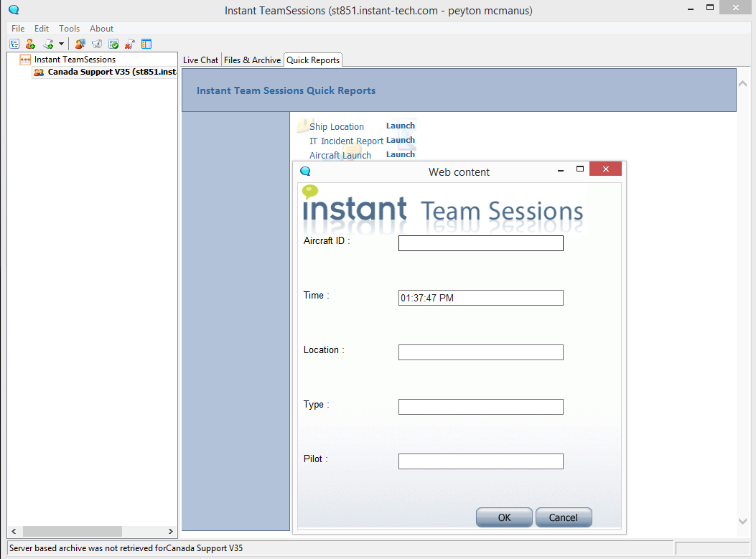Click the add scroll document toolbar icon
756x559 pixels.
48,44
